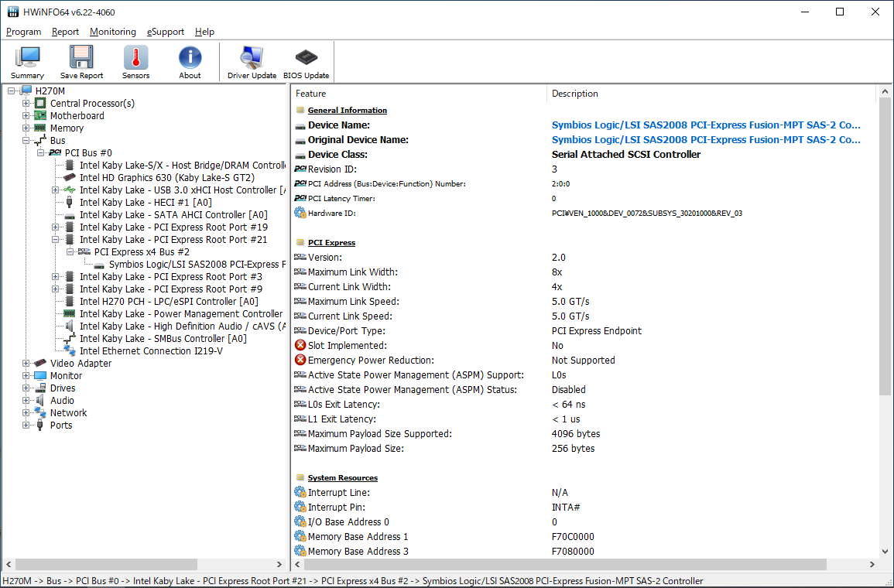
Task: Expand the USB 3.0 xHCI Host Controller node
Action: coord(55,190)
